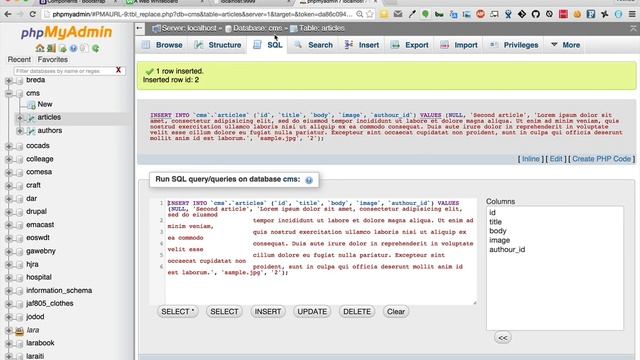Expand the authors table node
The height and width of the screenshot is (360, 640).
(x=19, y=131)
